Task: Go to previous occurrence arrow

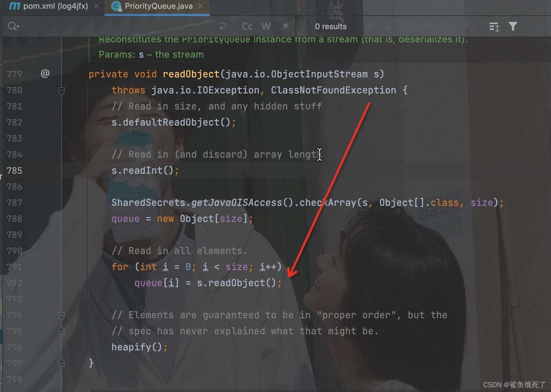Action: pos(370,26)
